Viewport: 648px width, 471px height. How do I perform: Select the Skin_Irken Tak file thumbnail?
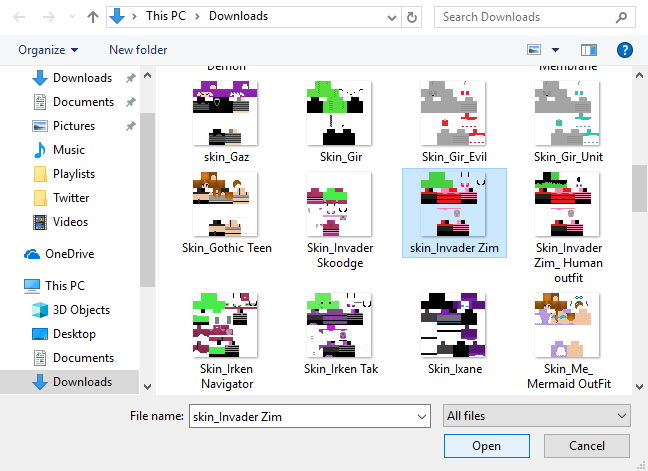point(339,325)
